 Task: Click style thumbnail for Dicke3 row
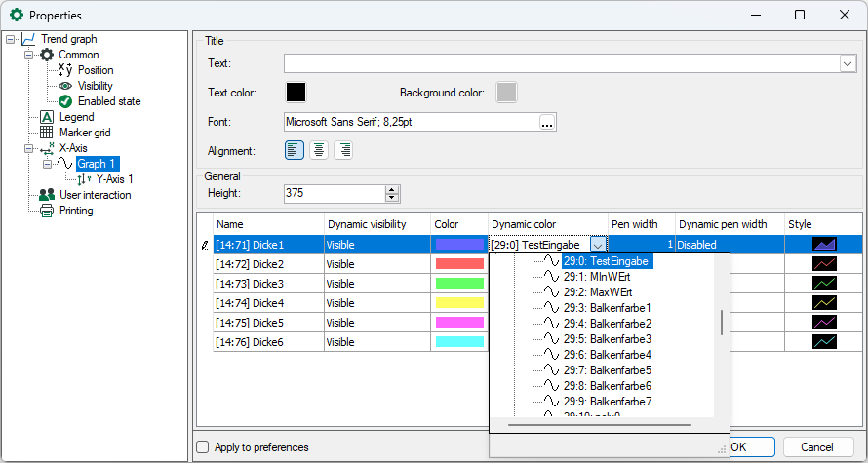(x=824, y=284)
